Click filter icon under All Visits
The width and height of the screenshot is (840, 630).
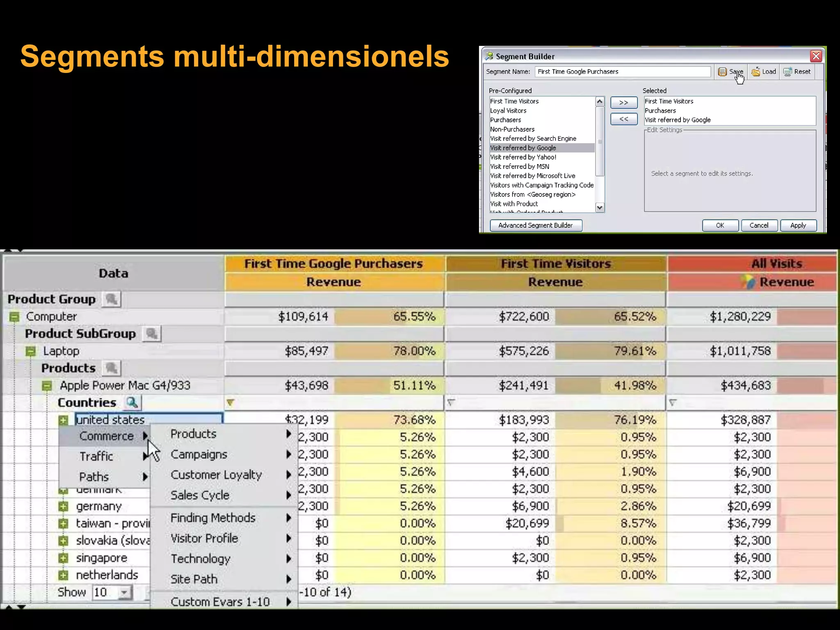(x=673, y=403)
